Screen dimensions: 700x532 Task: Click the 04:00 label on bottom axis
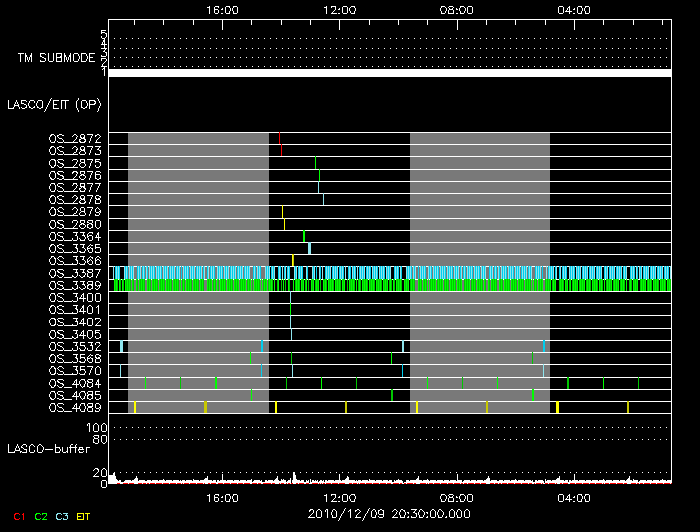(574, 498)
